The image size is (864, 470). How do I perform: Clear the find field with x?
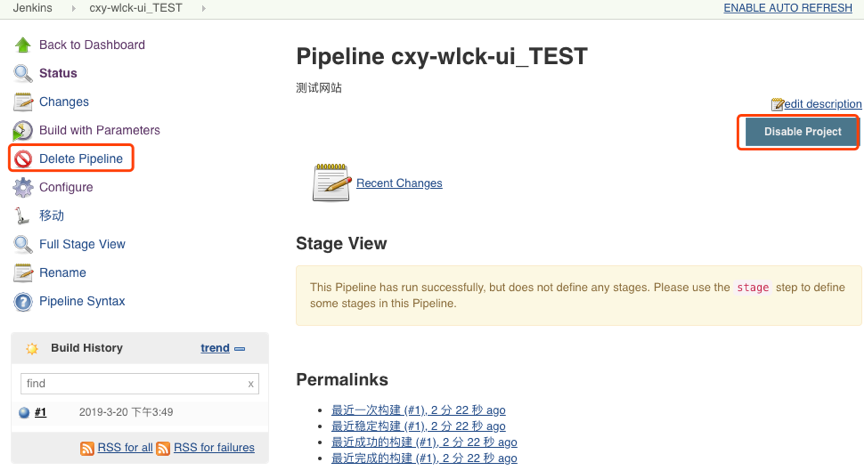click(x=251, y=384)
